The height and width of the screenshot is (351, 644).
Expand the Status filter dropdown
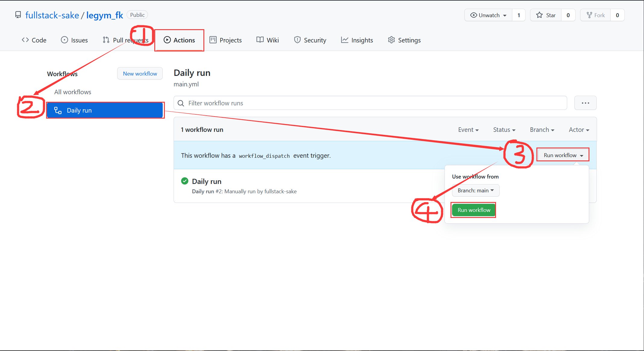[x=504, y=130]
